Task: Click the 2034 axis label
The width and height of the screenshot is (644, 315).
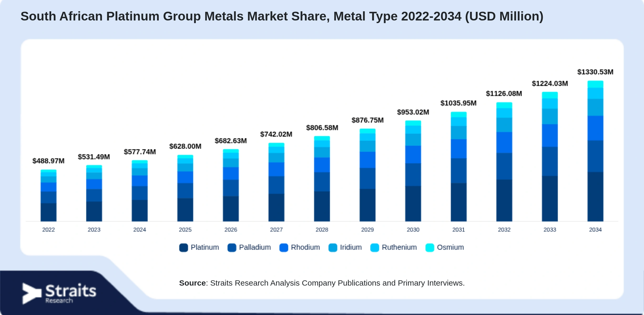Action: [x=595, y=230]
